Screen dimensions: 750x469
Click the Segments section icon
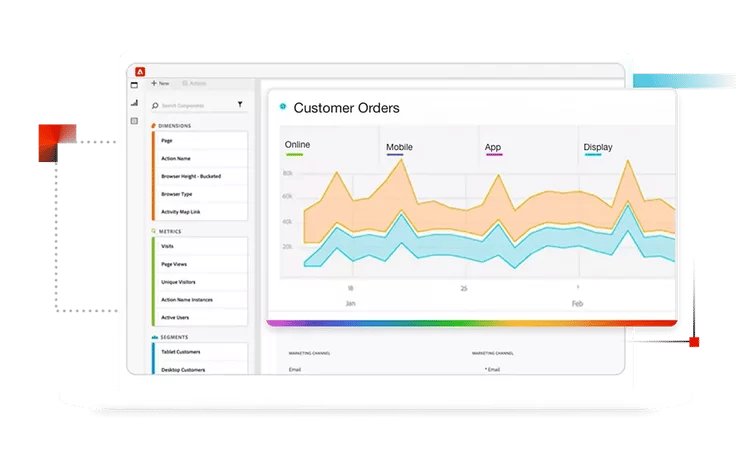coord(154,337)
